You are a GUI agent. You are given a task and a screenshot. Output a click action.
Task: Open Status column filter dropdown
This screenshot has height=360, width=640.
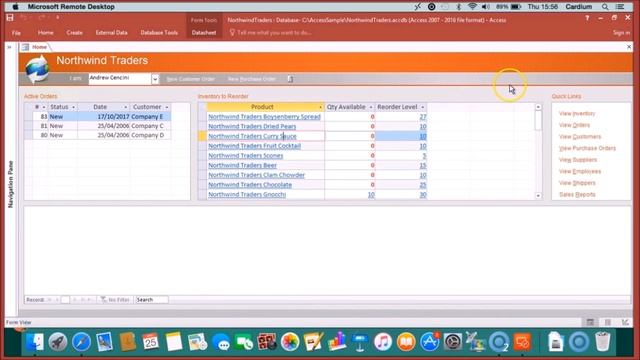coord(73,107)
